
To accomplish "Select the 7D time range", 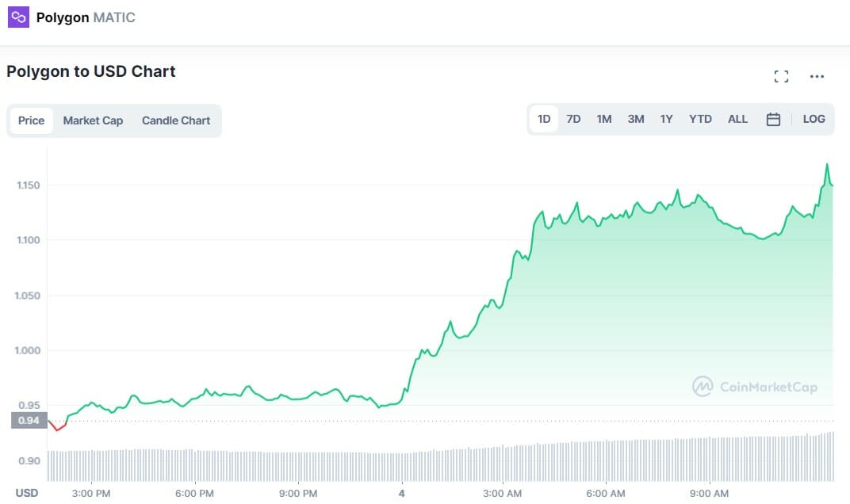I will click(573, 119).
